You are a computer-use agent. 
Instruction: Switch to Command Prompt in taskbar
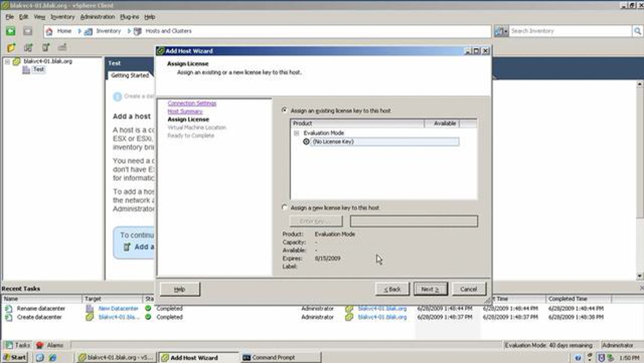[x=281, y=358]
